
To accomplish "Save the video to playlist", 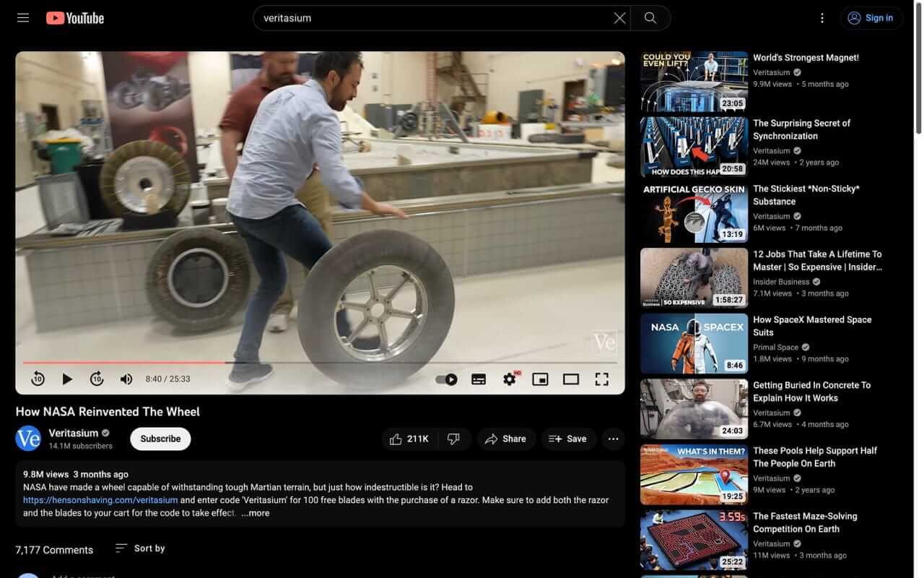I will (569, 439).
